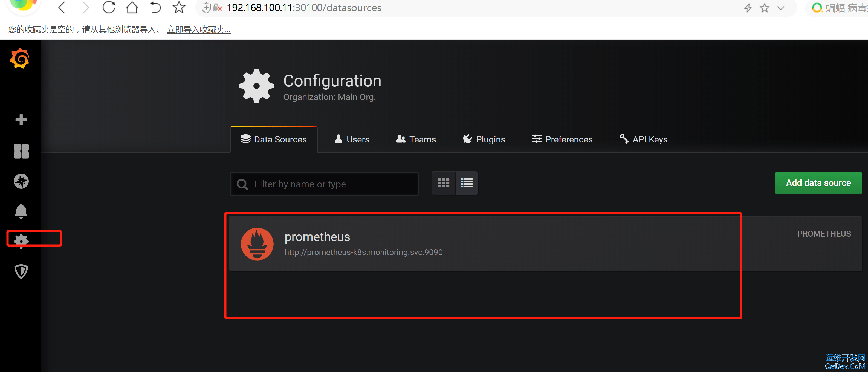Switch to grid view of data sources
The width and height of the screenshot is (868, 372).
pyautogui.click(x=443, y=183)
